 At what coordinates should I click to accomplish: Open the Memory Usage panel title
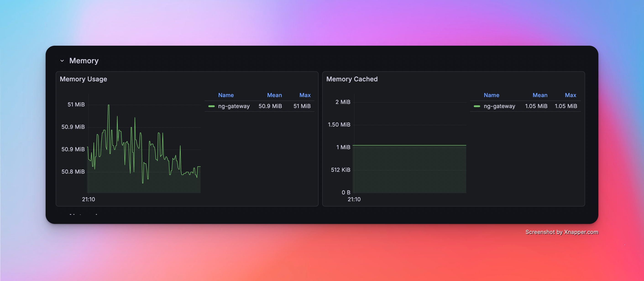83,79
